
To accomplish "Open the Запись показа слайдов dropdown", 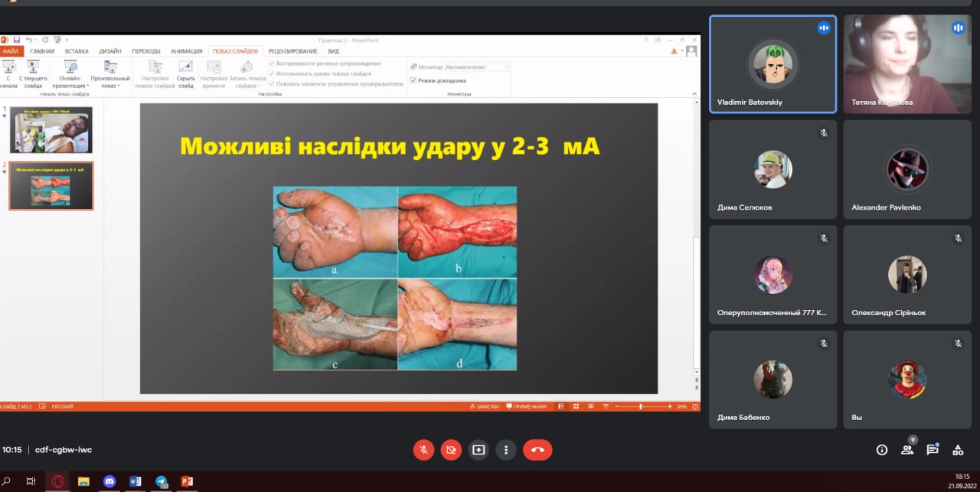I will click(x=247, y=74).
